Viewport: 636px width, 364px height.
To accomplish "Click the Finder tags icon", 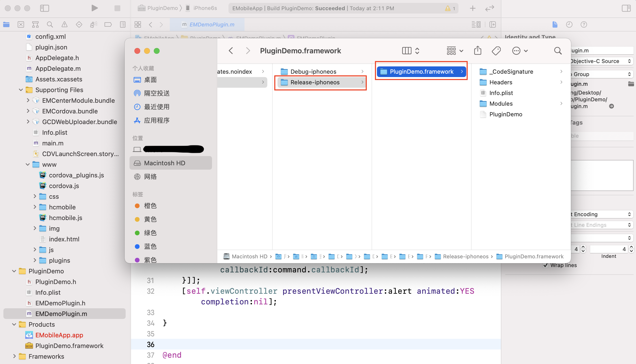I will click(496, 51).
